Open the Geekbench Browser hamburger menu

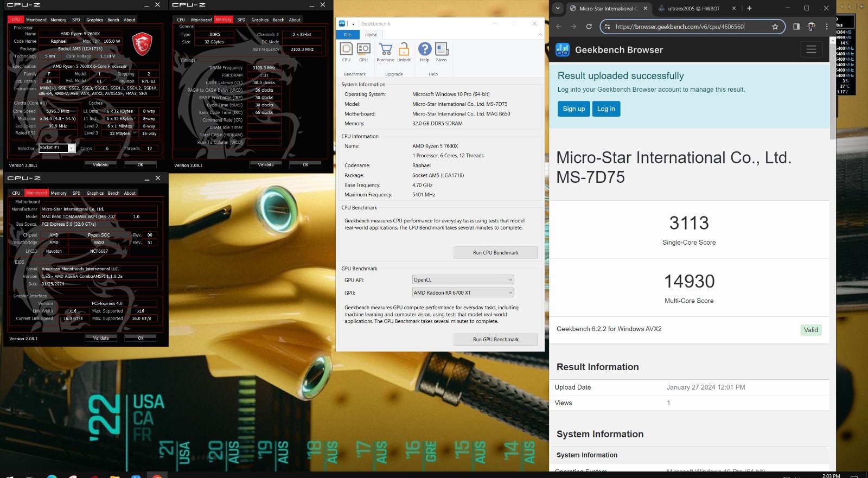click(811, 49)
